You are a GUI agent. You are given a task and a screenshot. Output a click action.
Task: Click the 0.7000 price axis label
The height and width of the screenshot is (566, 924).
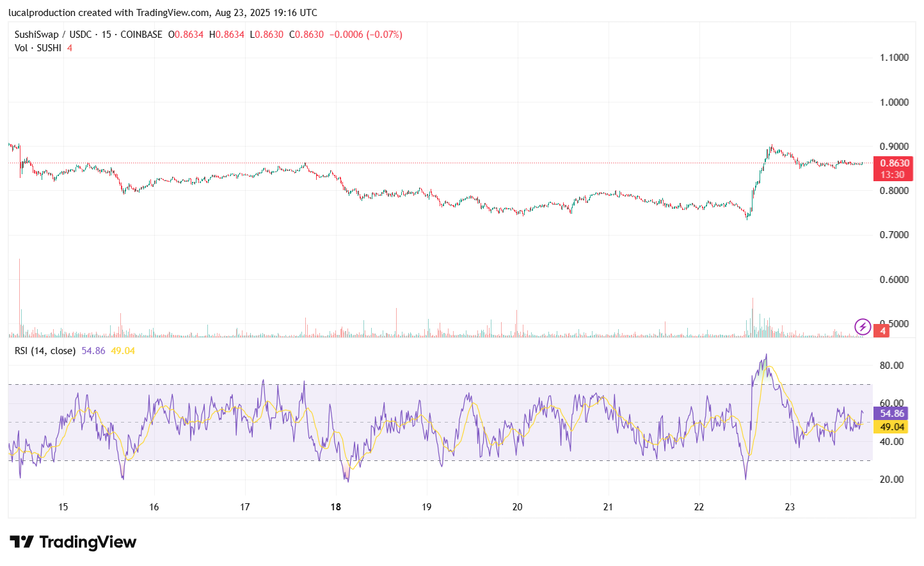click(894, 235)
